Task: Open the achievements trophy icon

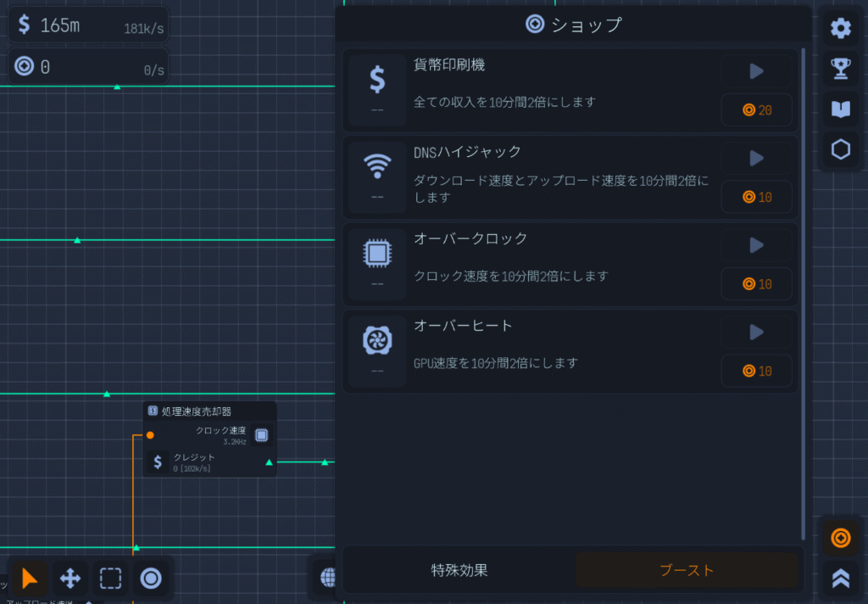Action: click(x=840, y=69)
